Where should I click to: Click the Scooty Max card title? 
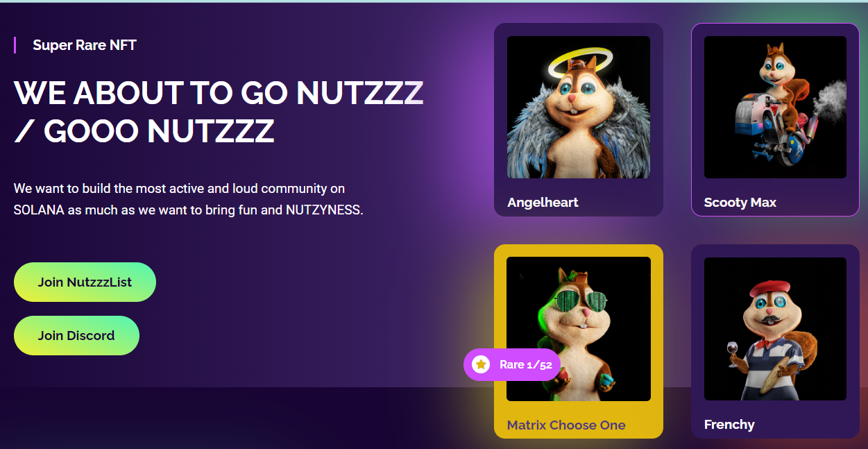740,203
